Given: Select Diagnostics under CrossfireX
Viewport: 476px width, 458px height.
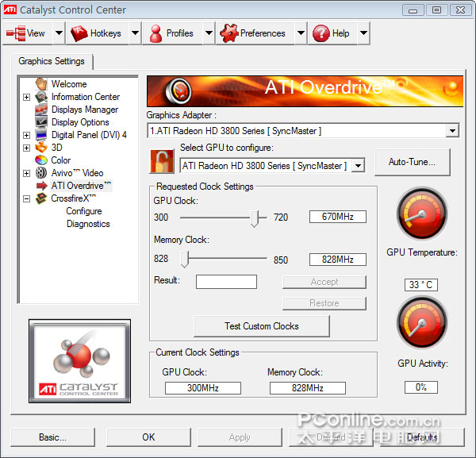Looking at the screenshot, I should point(88,224).
